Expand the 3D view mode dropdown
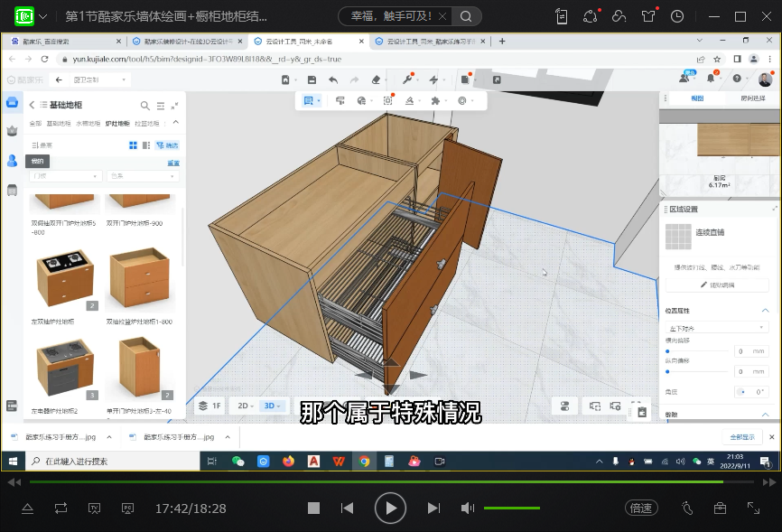The height and width of the screenshot is (532, 782). [273, 406]
